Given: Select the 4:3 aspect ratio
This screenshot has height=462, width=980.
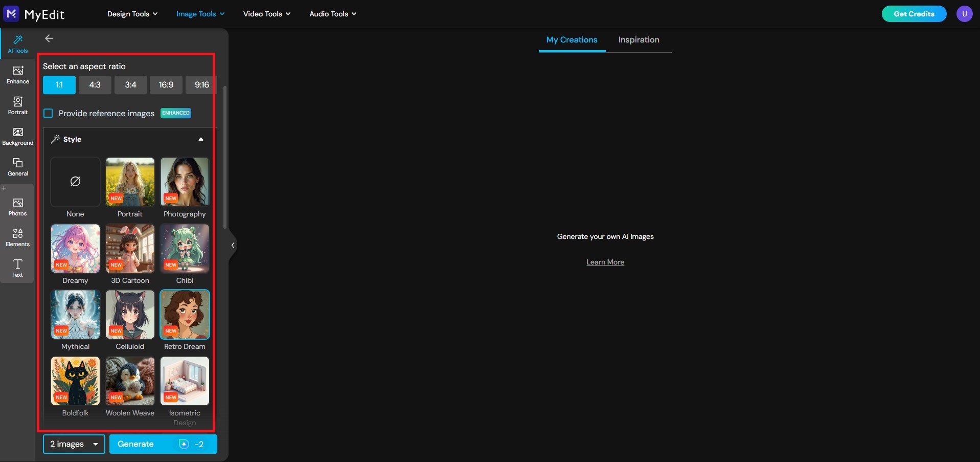Looking at the screenshot, I should (x=95, y=85).
